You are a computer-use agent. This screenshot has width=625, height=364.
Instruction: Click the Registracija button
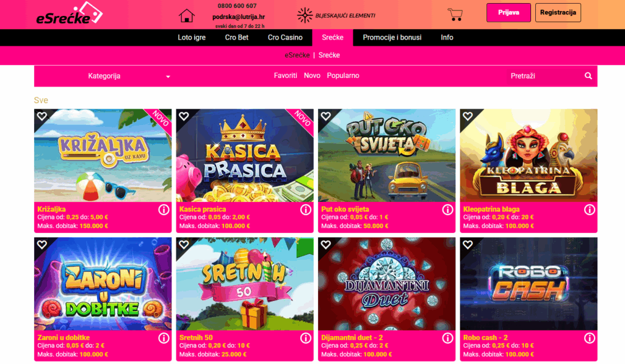coord(558,12)
